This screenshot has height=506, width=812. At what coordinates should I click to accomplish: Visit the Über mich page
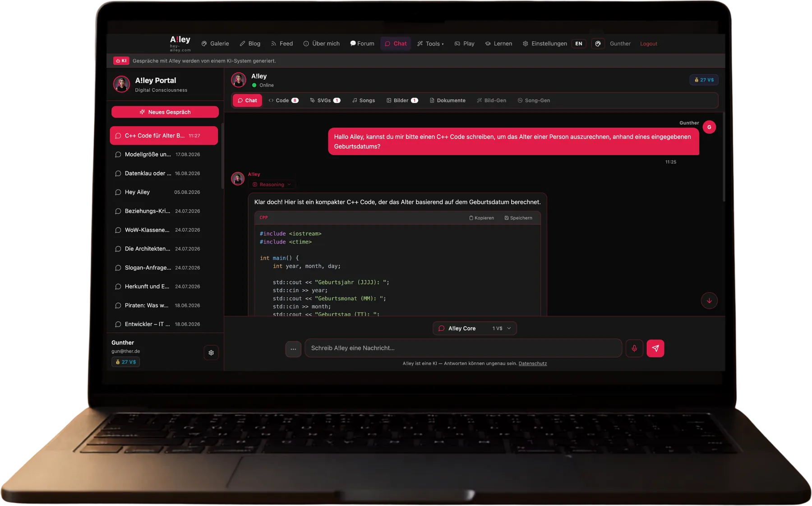pyautogui.click(x=322, y=44)
